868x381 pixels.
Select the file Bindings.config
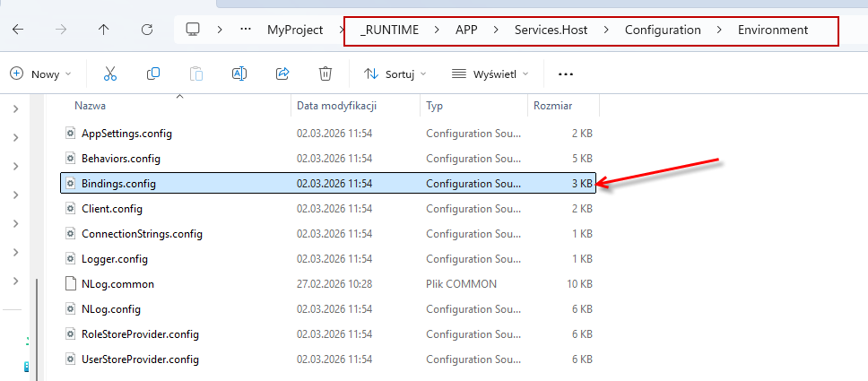click(x=327, y=183)
